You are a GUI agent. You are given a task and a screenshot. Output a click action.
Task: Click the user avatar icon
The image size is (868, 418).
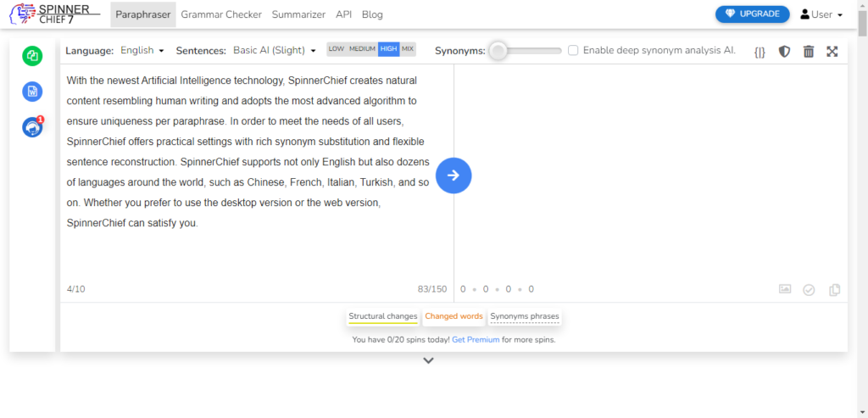(805, 14)
